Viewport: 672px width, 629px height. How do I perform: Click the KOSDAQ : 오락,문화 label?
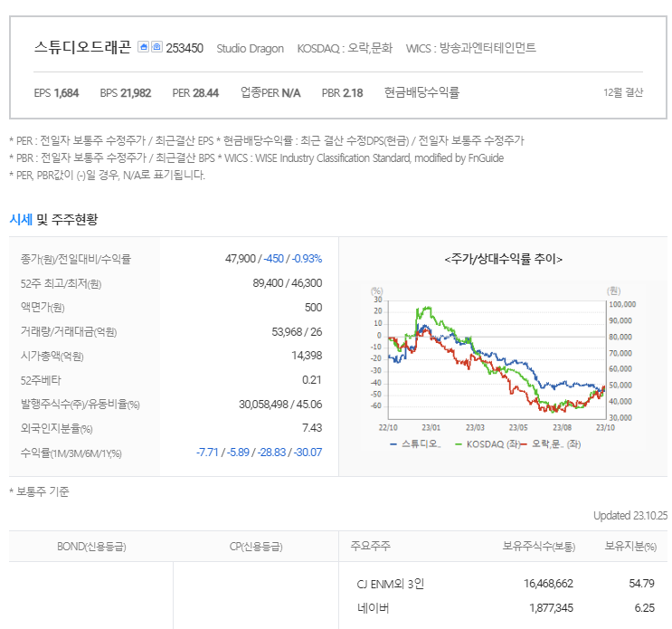(x=345, y=48)
